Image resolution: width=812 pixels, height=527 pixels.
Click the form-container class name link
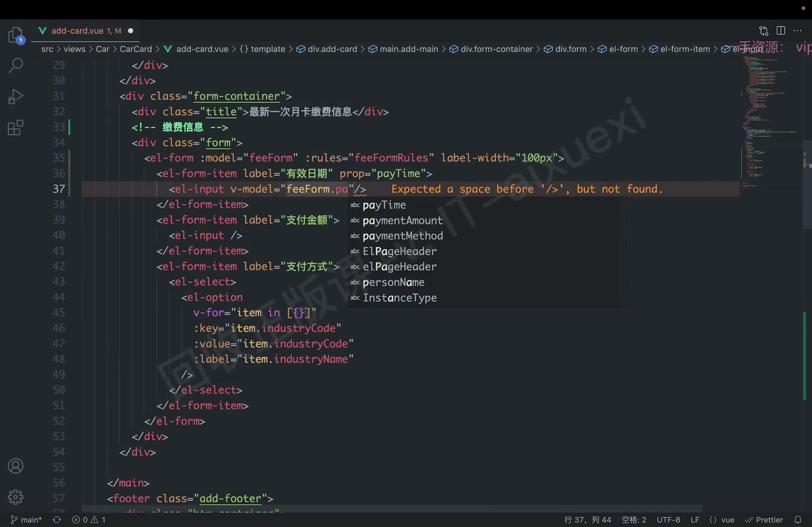coord(237,96)
